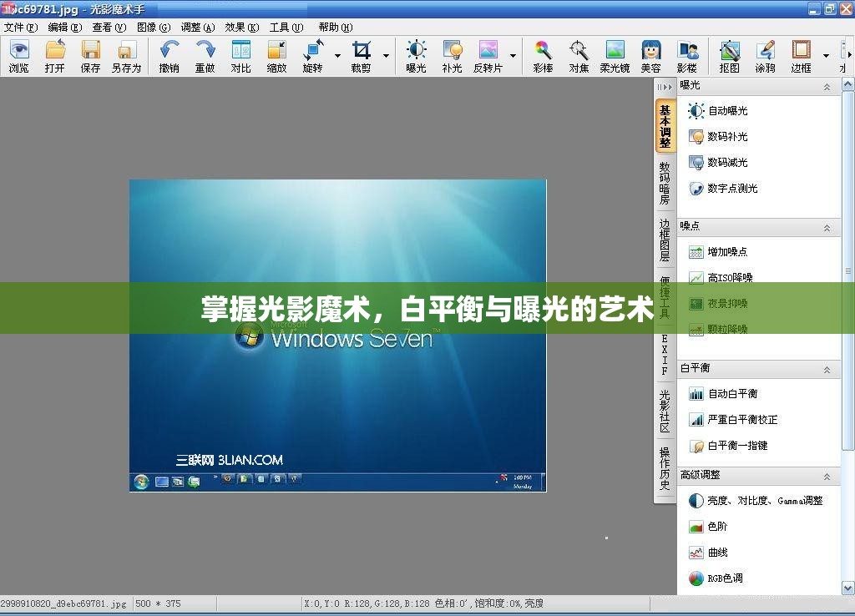Open the RGB色调 adjustment
Viewport: 855px width, 616px height.
tap(716, 578)
